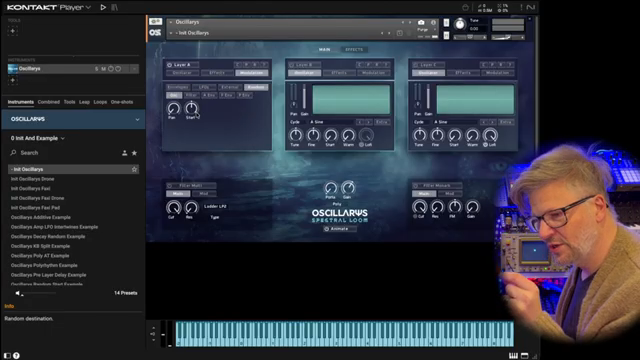Add a tool with the plus under Tools
Viewport: 640px width, 360px height.
point(13,31)
